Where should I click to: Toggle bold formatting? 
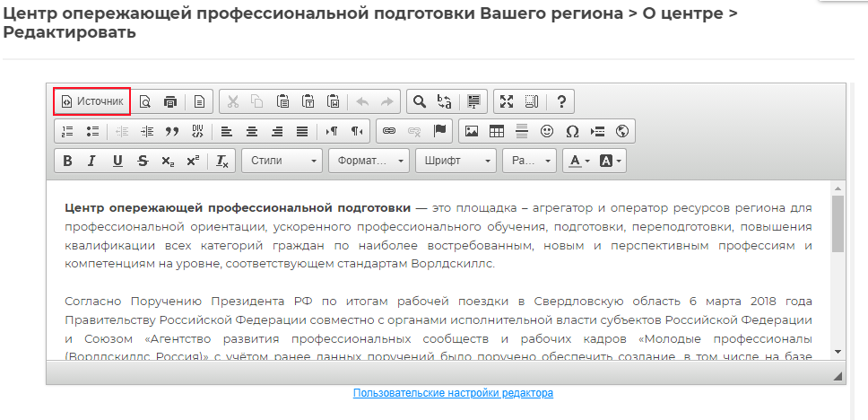[67, 162]
